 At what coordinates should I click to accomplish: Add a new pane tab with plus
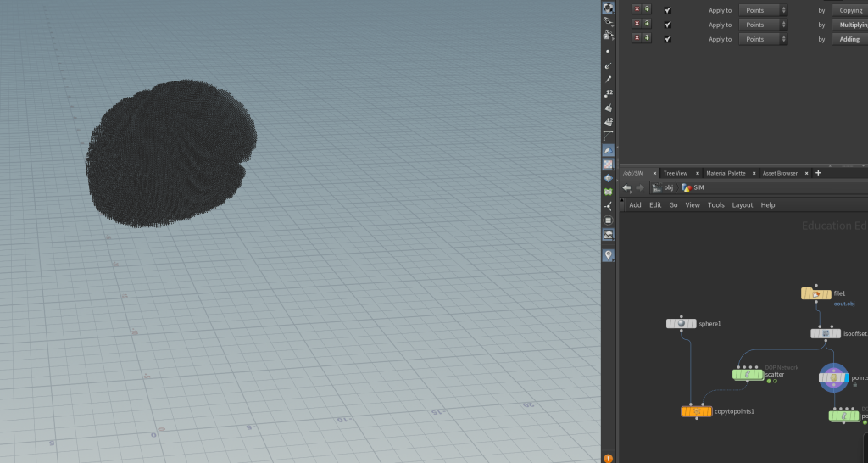point(818,173)
